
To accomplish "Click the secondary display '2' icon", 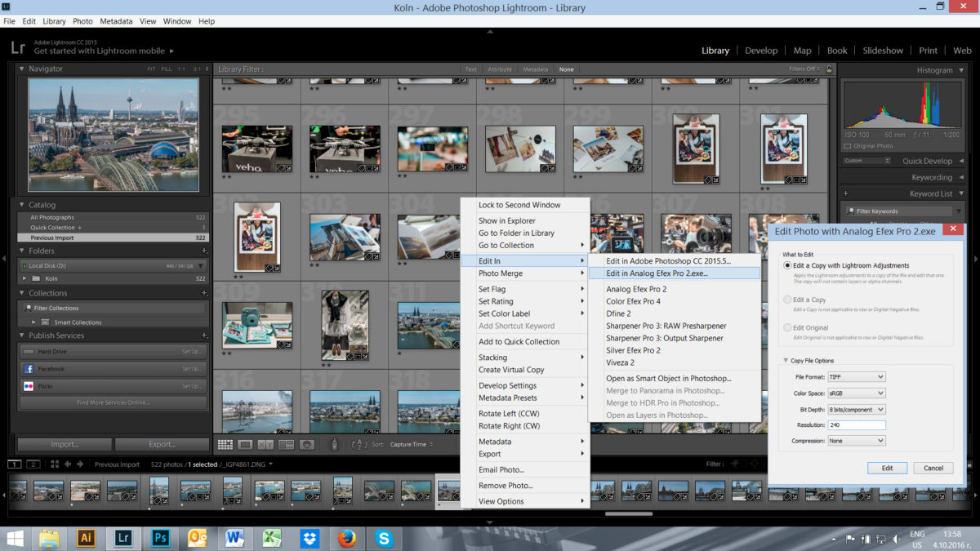I will (33, 464).
